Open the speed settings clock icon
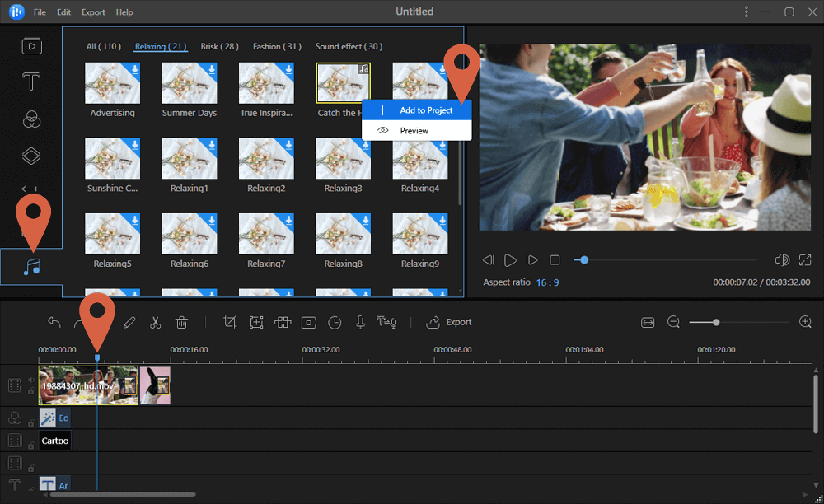The height and width of the screenshot is (504, 824). [x=335, y=322]
